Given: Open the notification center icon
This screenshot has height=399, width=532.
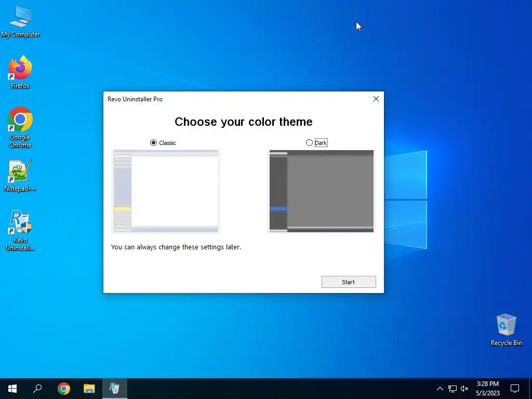Looking at the screenshot, I should click(x=515, y=389).
